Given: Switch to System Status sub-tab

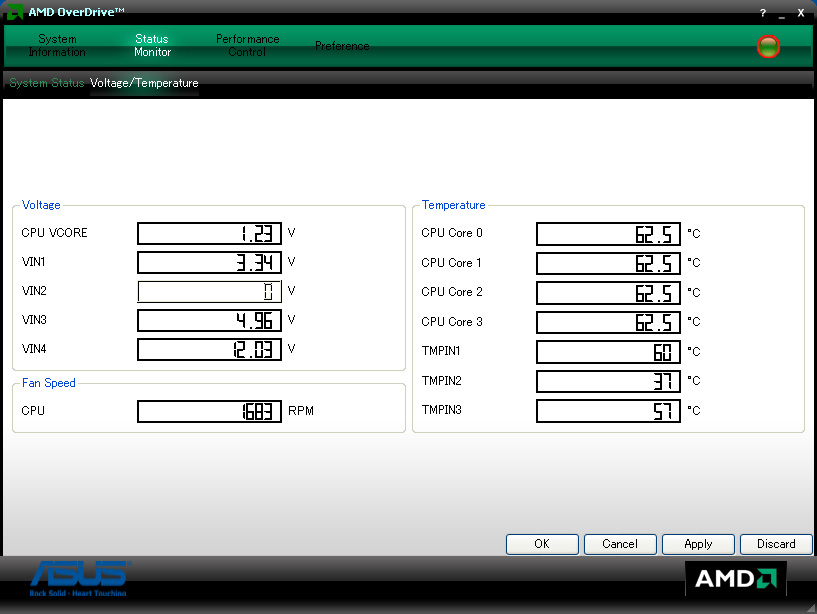Looking at the screenshot, I should pos(46,83).
